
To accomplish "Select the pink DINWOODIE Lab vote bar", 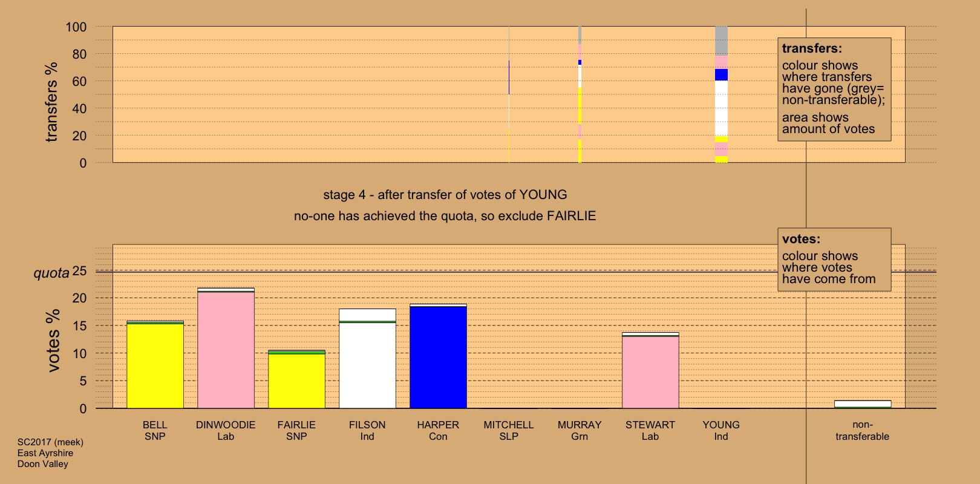I will (226, 350).
